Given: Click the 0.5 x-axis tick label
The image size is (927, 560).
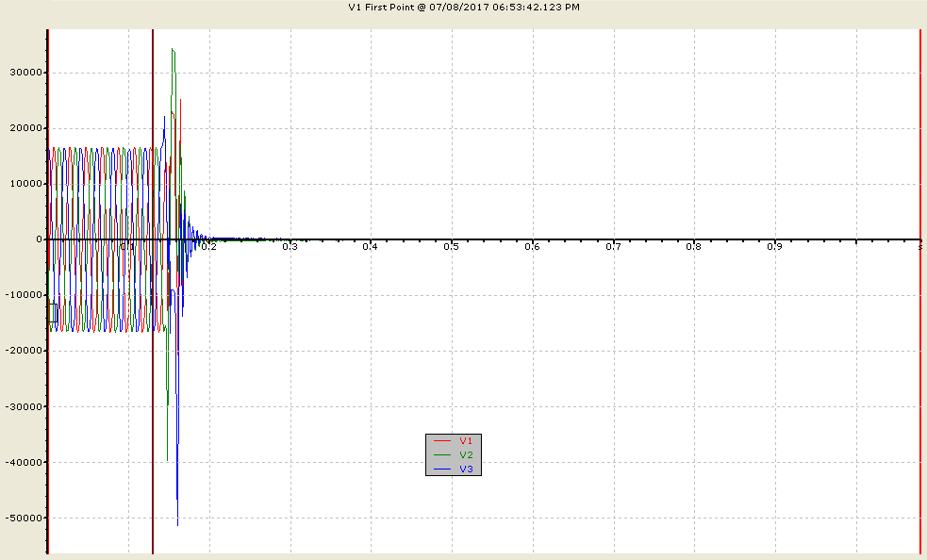Looking at the screenshot, I should click(x=451, y=247).
